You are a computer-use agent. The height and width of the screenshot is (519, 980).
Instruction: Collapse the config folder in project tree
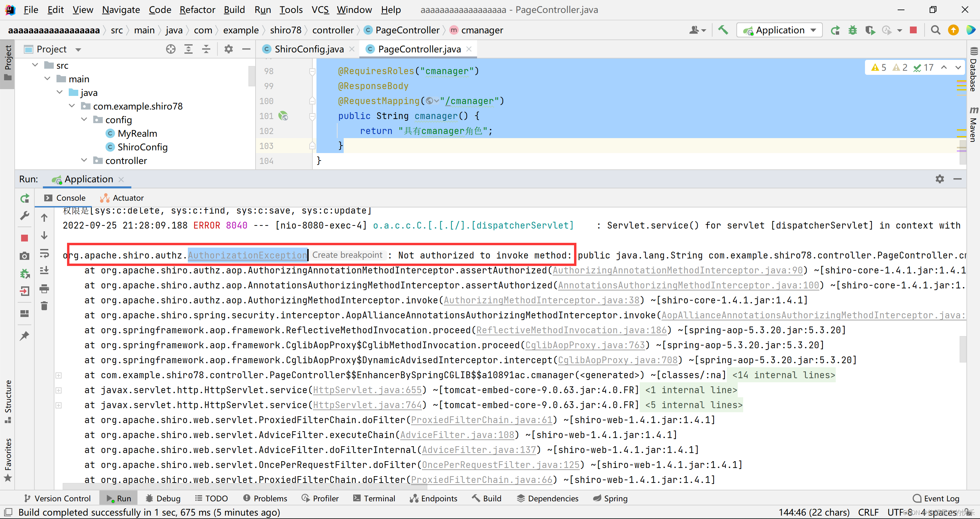tap(84, 120)
